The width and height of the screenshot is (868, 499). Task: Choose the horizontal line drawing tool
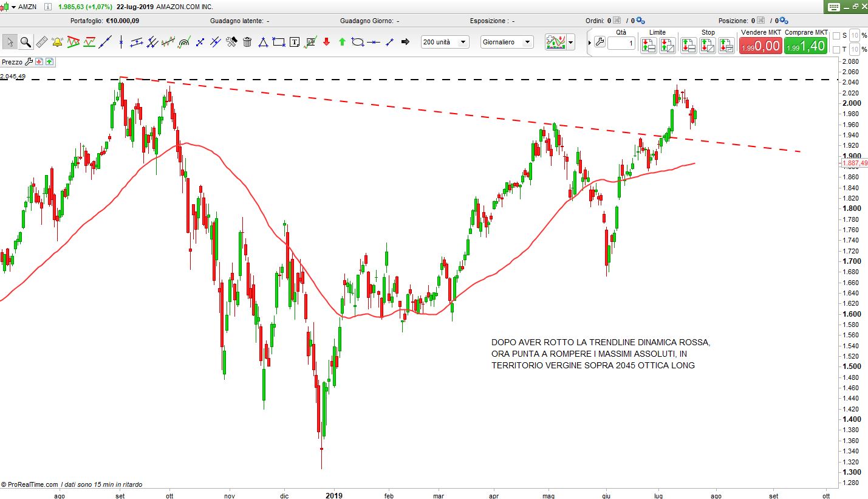[374, 42]
